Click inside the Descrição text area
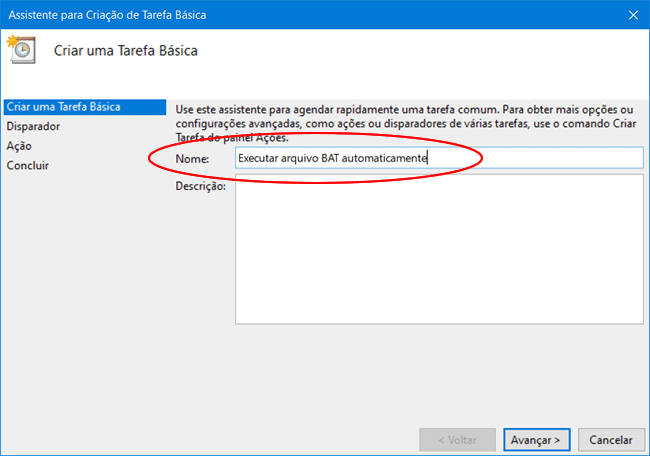650x456 pixels. (439, 249)
